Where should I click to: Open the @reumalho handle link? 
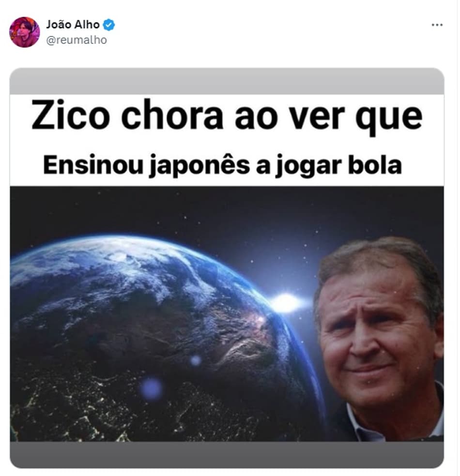tap(77, 40)
